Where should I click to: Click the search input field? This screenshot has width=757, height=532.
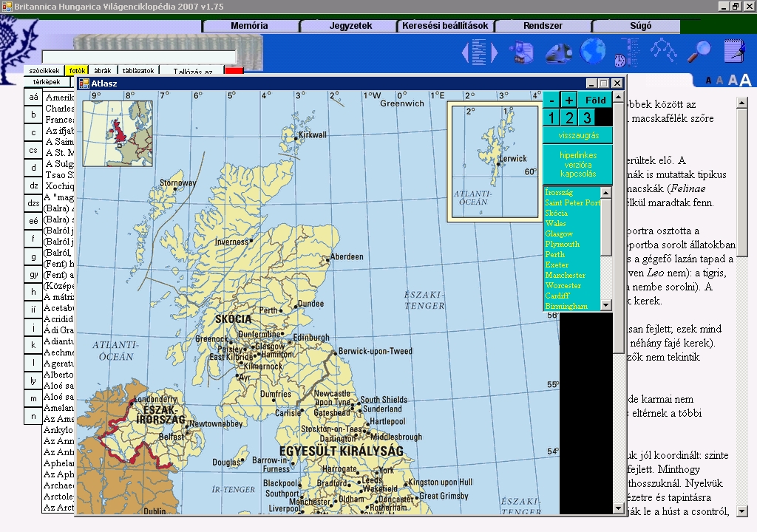pos(139,57)
